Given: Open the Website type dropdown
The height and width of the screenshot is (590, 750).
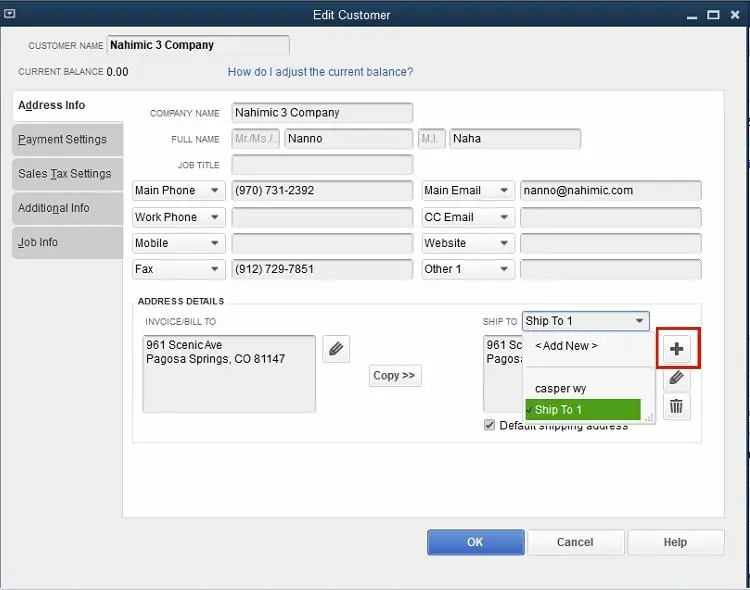Looking at the screenshot, I should point(467,243).
